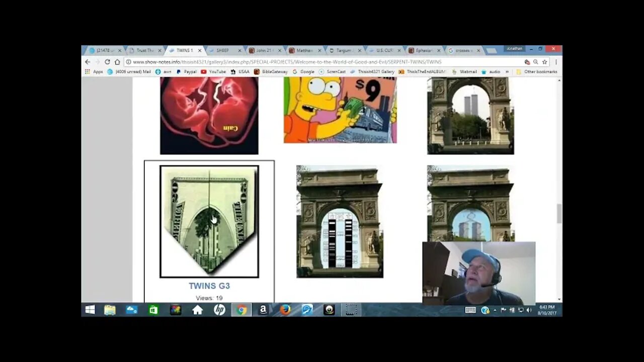This screenshot has height=362, width=644.
Task: Open the Windows Store taskbar icon
Action: tap(153, 310)
